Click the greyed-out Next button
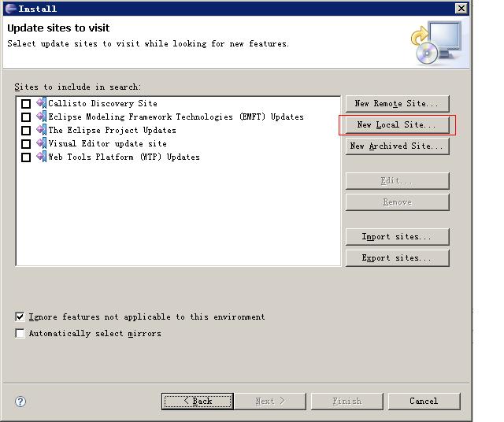 click(x=270, y=401)
